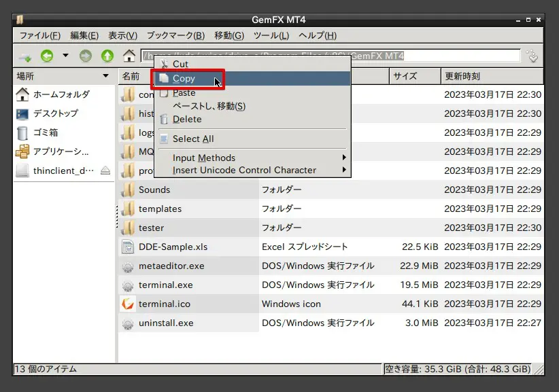This screenshot has width=559, height=392.
Task: Click the Home folder toolbar icon
Action: coord(129,56)
